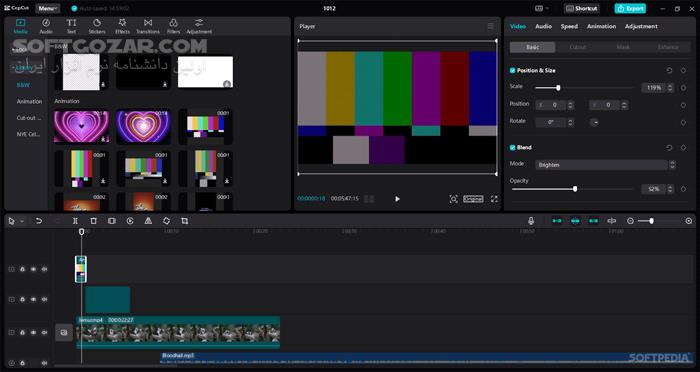Select the Cut-out category in sidebar
The image size is (700, 372).
pos(29,118)
